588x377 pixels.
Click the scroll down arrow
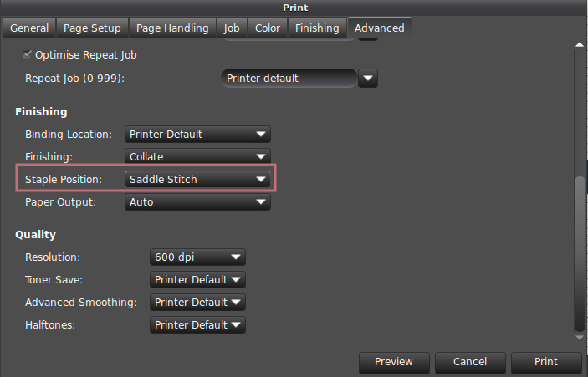[577, 336]
